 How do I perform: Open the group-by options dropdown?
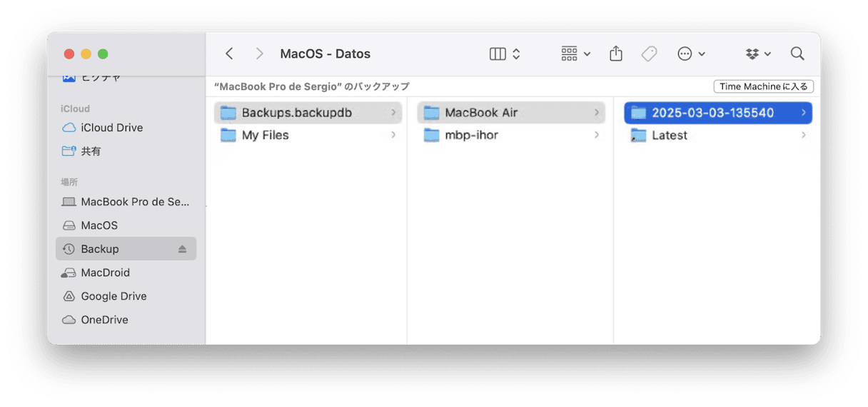click(x=575, y=54)
